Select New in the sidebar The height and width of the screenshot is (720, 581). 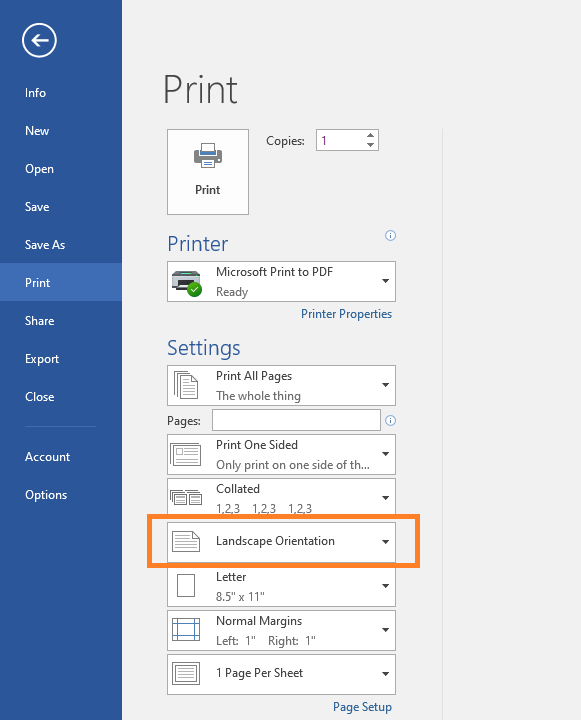(x=37, y=131)
